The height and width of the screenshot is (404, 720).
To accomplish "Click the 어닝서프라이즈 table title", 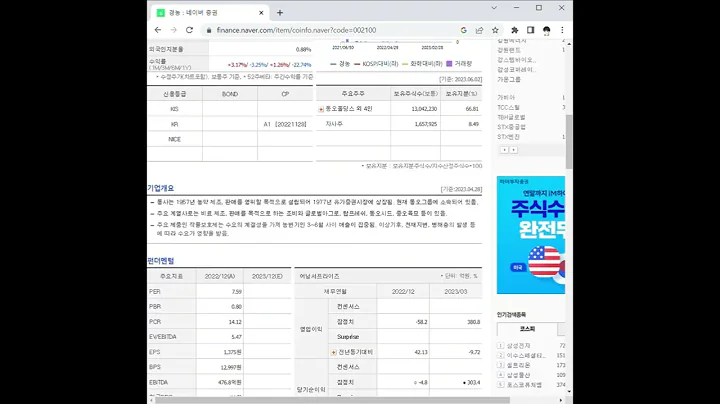I will tap(319, 276).
